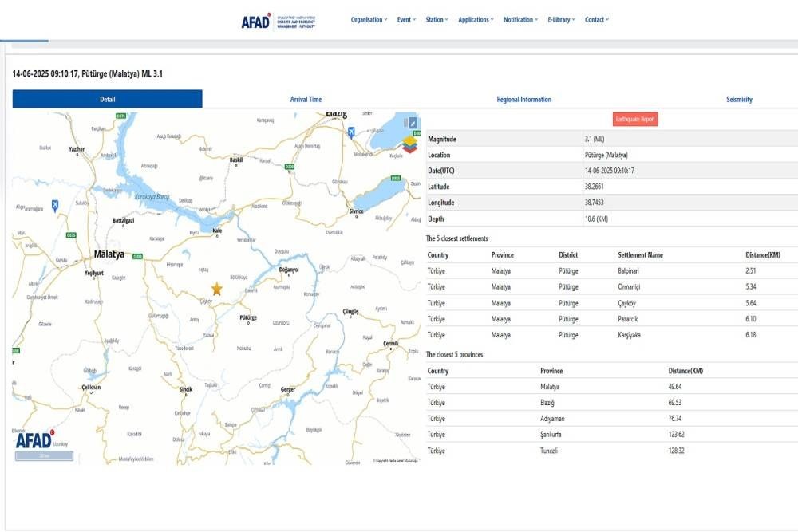
Task: Expand the Notification dropdown
Action: pyautogui.click(x=520, y=19)
